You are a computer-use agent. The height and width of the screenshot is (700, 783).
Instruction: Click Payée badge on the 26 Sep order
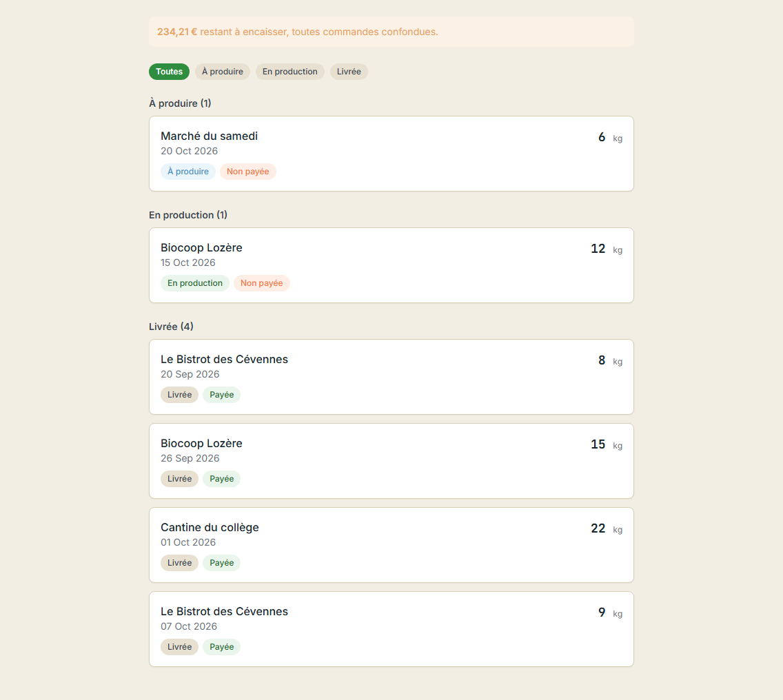[x=222, y=479]
